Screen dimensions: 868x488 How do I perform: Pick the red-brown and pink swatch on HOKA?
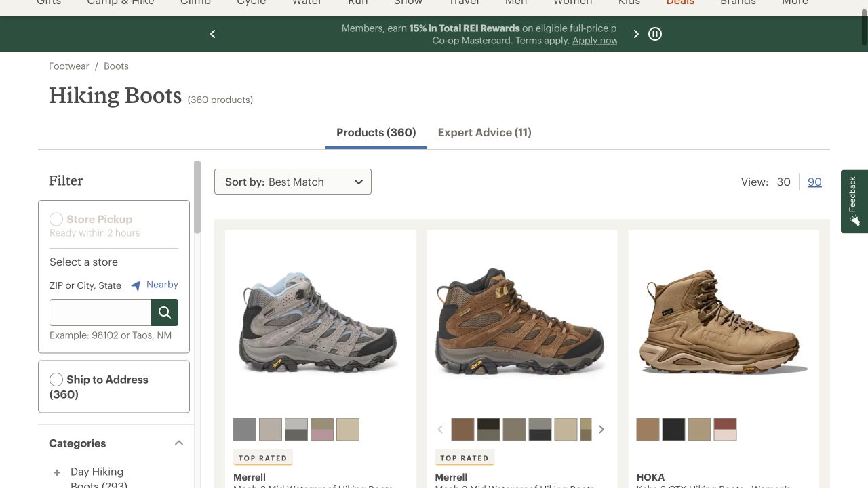click(x=725, y=429)
